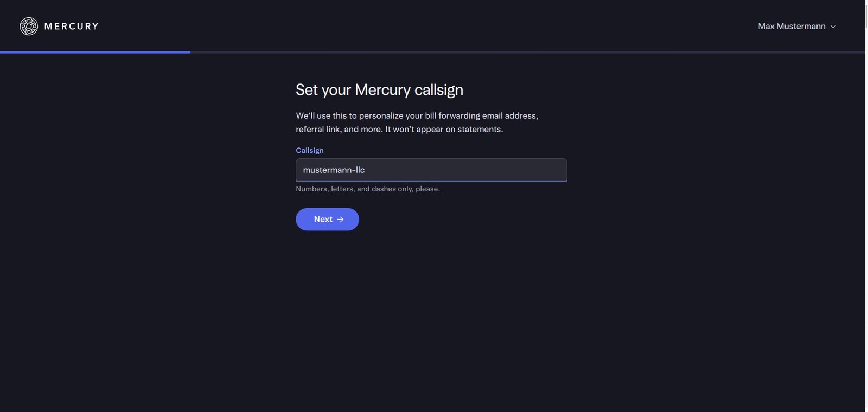Image resolution: width=868 pixels, height=412 pixels.
Task: Click the word "statements" in description
Action: point(479,129)
